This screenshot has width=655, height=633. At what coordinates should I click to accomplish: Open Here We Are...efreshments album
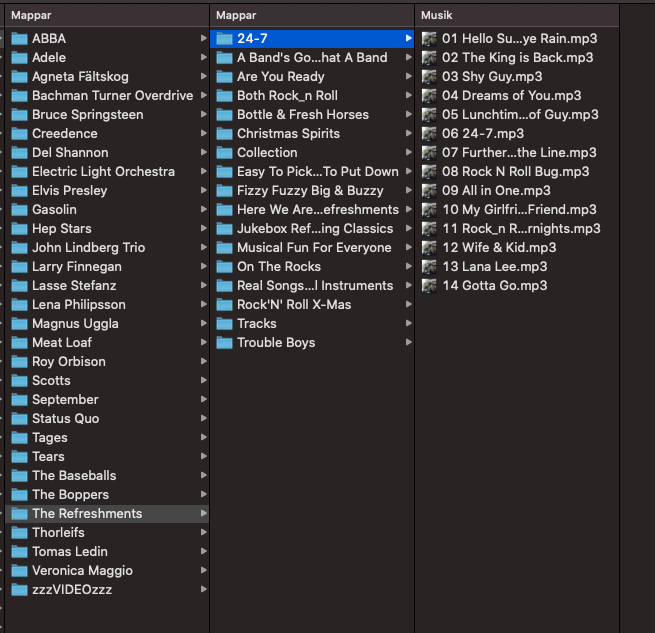click(312, 210)
